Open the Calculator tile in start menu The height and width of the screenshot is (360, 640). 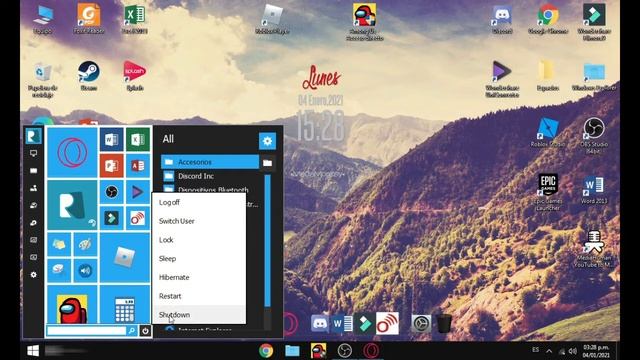(124, 305)
